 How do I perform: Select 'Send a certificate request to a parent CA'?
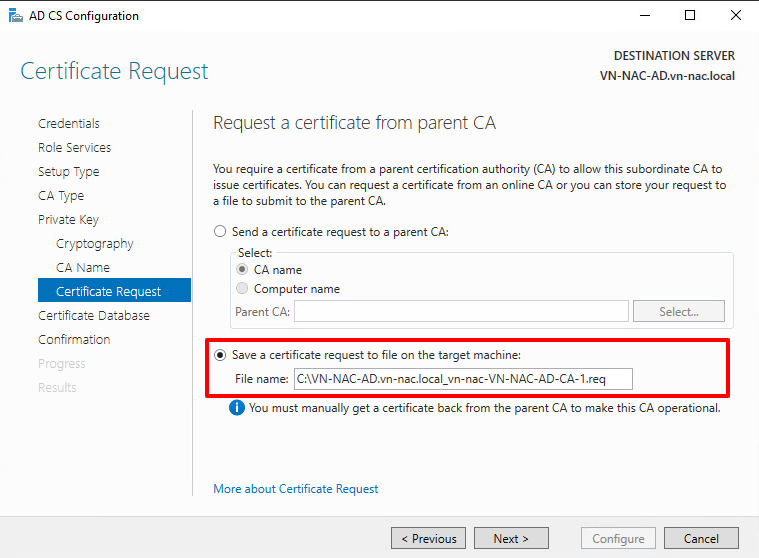(221, 231)
